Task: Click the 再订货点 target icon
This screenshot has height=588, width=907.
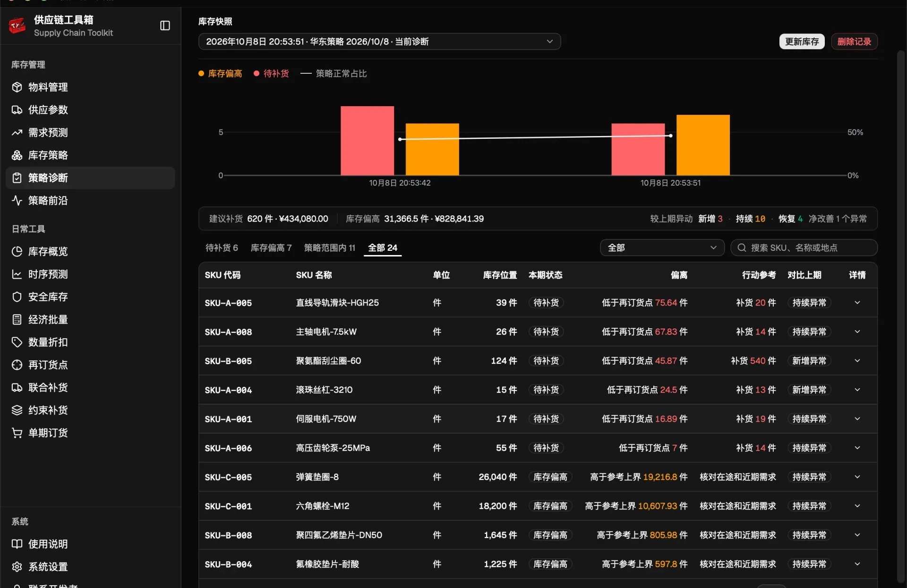Action: pyautogui.click(x=17, y=365)
